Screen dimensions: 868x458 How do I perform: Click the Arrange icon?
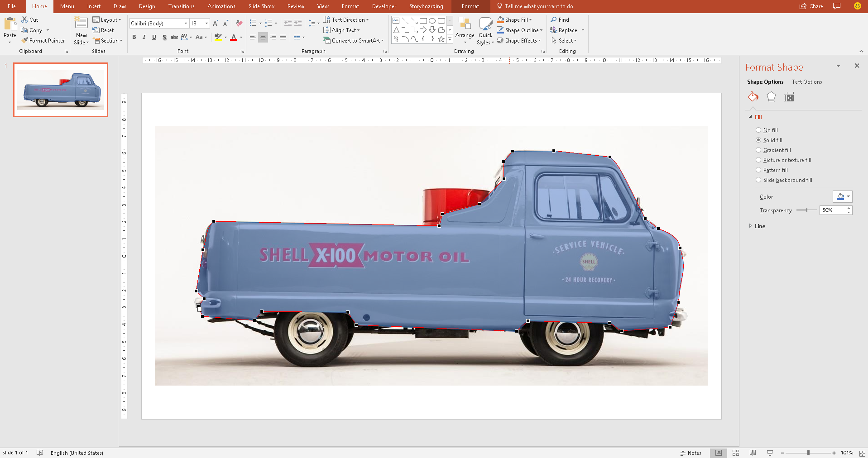(465, 24)
